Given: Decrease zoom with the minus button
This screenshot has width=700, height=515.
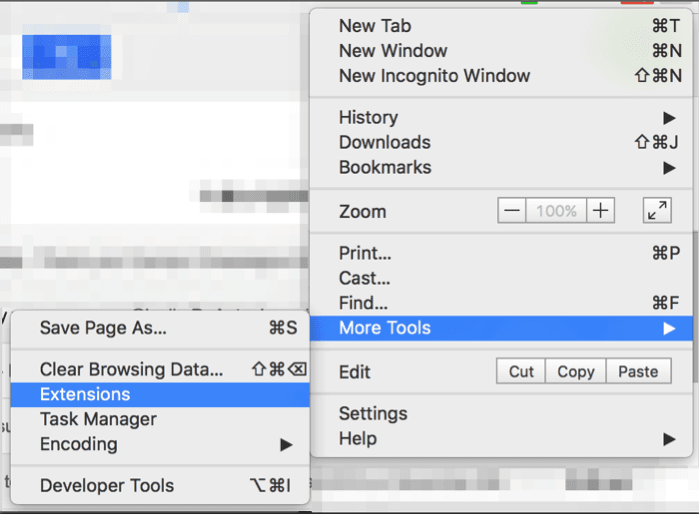Looking at the screenshot, I should click(x=512, y=211).
